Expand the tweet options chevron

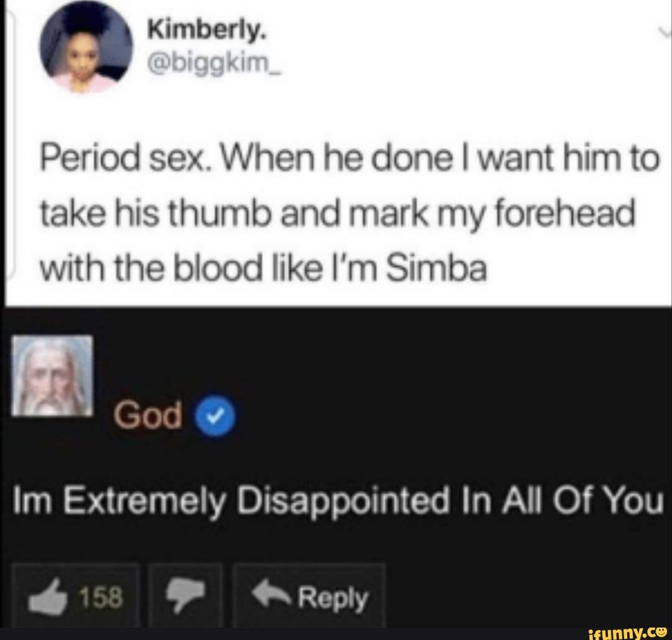[x=665, y=31]
